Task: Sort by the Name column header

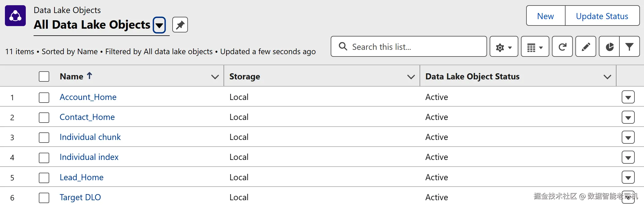Action: coord(72,76)
